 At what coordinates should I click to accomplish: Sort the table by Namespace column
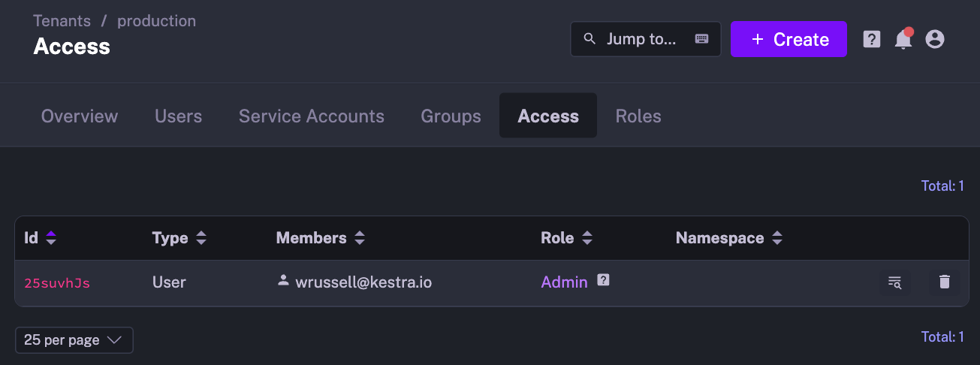click(777, 238)
